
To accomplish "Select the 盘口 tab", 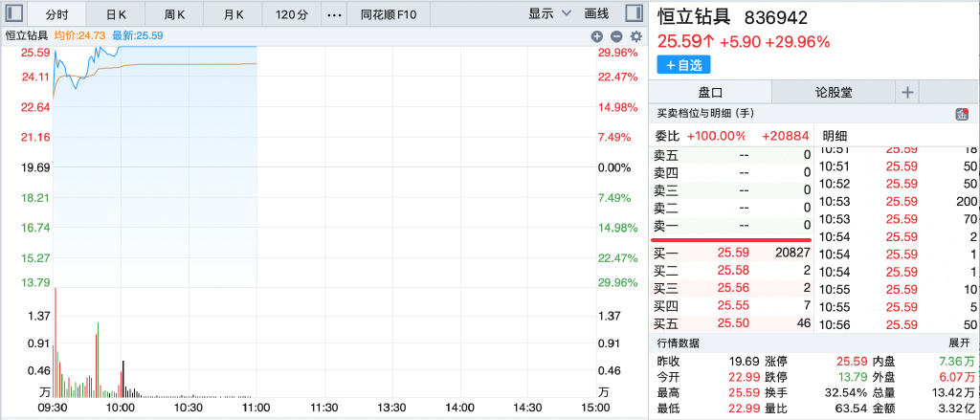I will tap(710, 93).
